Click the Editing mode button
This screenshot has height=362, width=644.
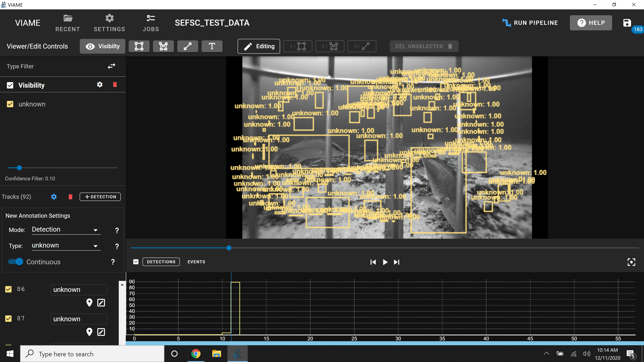tap(259, 46)
